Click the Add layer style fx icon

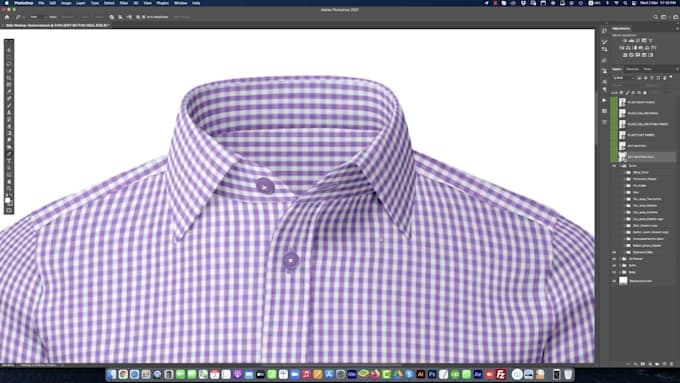pyautogui.click(x=635, y=364)
